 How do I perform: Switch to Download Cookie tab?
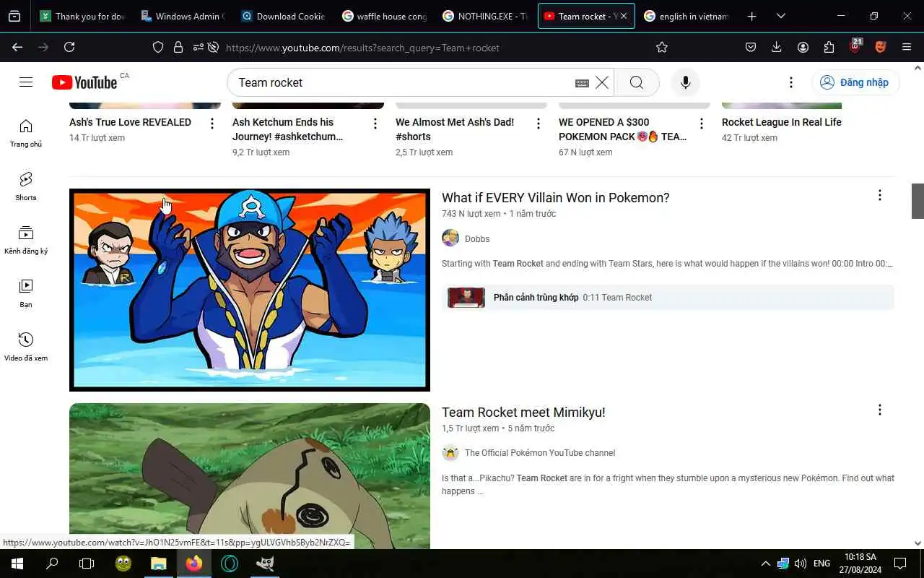click(x=283, y=16)
